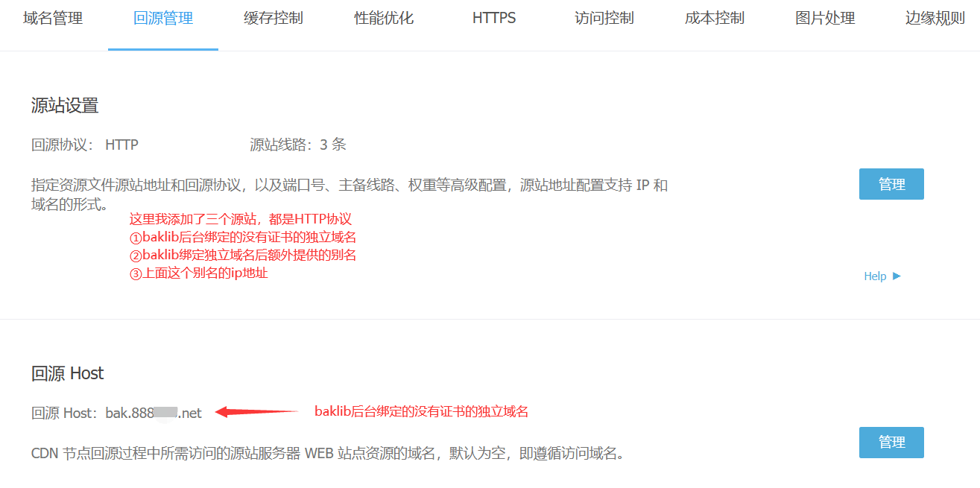Click 管理 button in 回源 Host section
Viewport: 980px width, 488px height.
pos(891,443)
